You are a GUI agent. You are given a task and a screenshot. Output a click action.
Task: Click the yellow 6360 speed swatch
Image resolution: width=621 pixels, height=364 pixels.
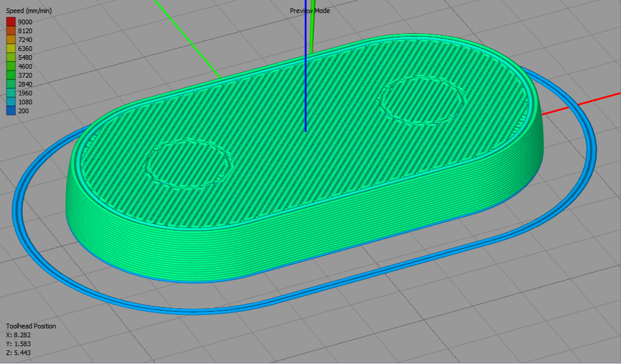click(11, 48)
